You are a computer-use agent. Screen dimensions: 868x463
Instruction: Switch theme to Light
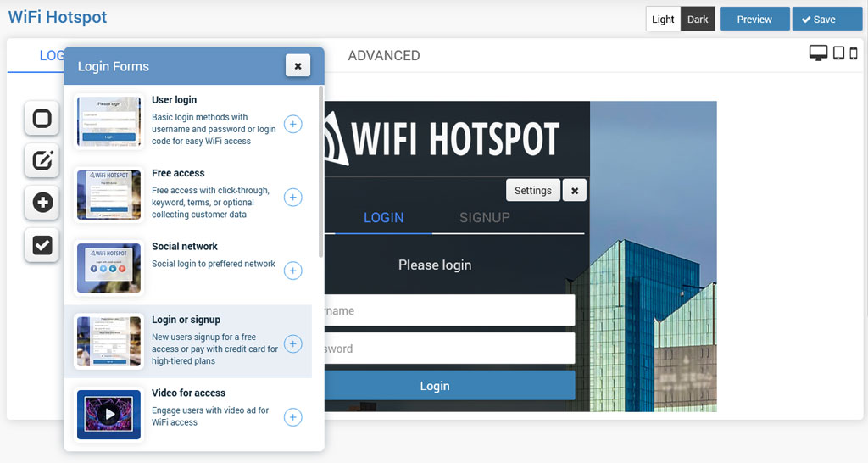[x=663, y=20]
